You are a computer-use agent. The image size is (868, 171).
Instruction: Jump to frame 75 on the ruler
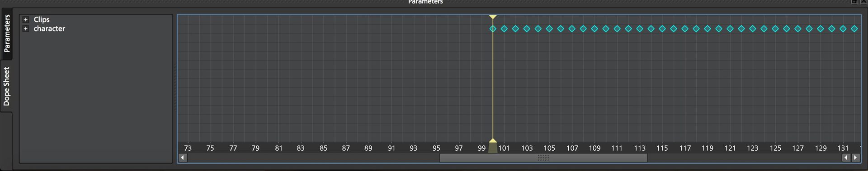click(210, 148)
